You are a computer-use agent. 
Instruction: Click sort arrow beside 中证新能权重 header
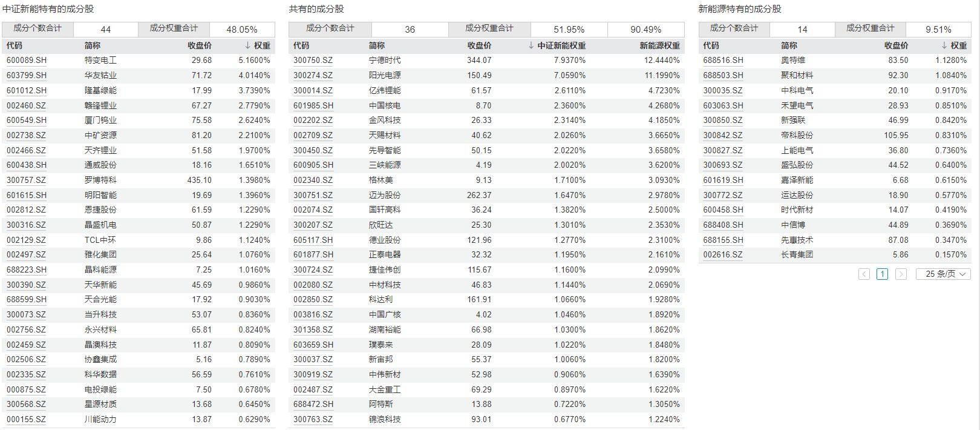click(x=531, y=45)
